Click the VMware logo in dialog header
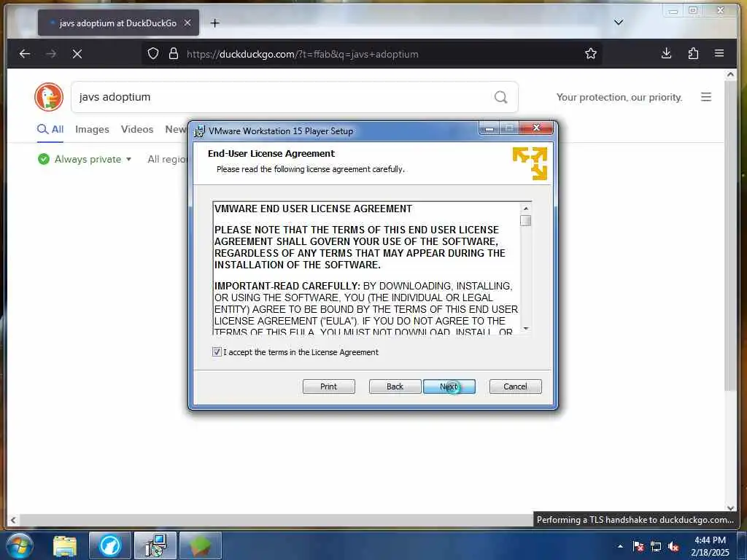Image resolution: width=747 pixels, height=560 pixels. [530, 163]
